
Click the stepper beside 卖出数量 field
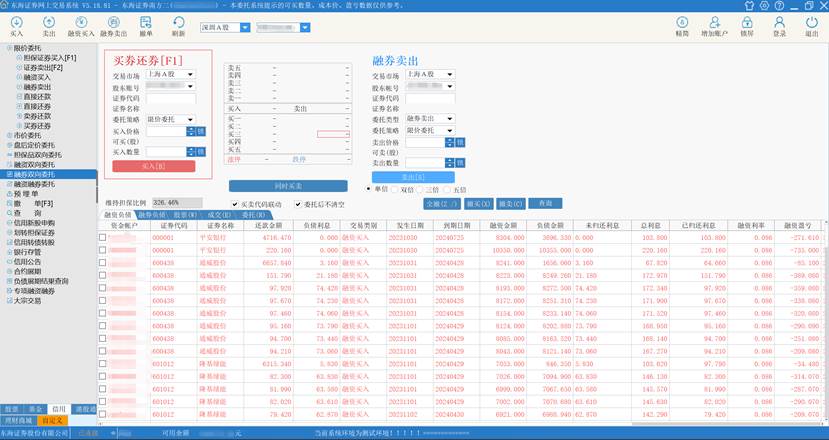449,163
